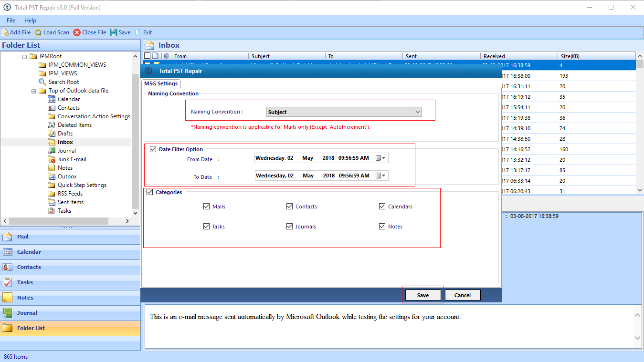Click the Load Scan toolbar icon

tap(38, 32)
